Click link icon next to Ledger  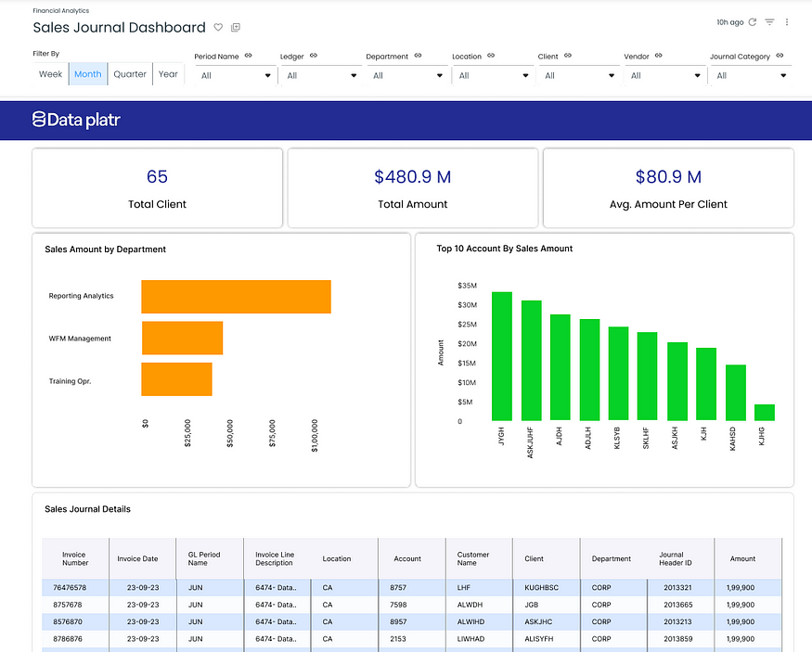click(x=314, y=56)
